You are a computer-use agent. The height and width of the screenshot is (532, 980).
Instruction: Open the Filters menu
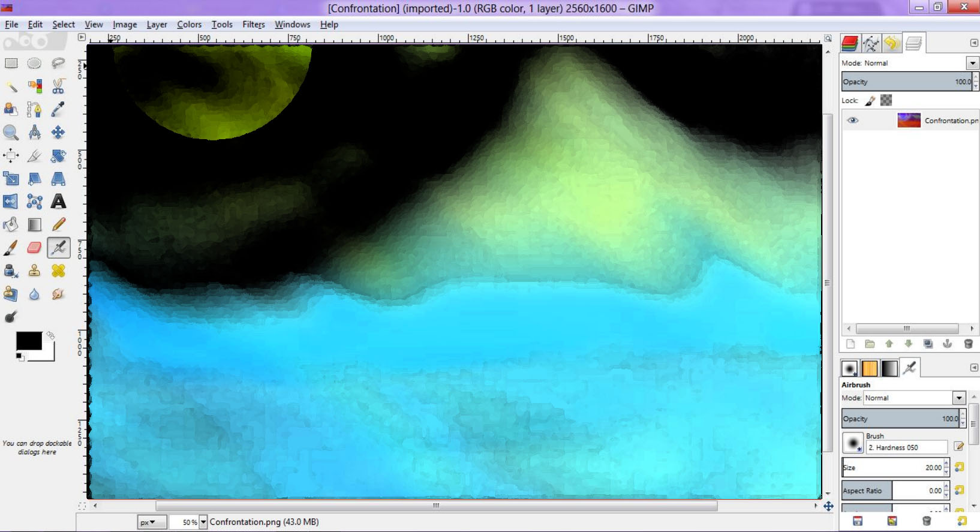click(x=254, y=25)
